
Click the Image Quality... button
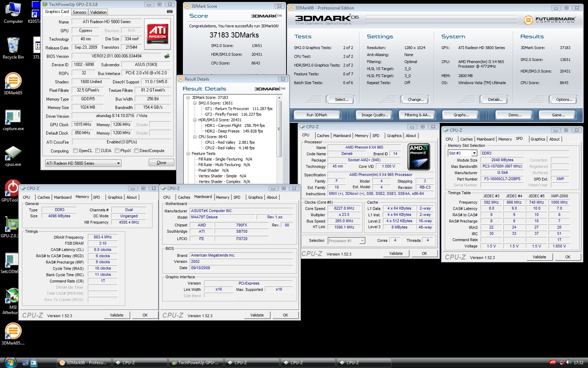(x=374, y=115)
